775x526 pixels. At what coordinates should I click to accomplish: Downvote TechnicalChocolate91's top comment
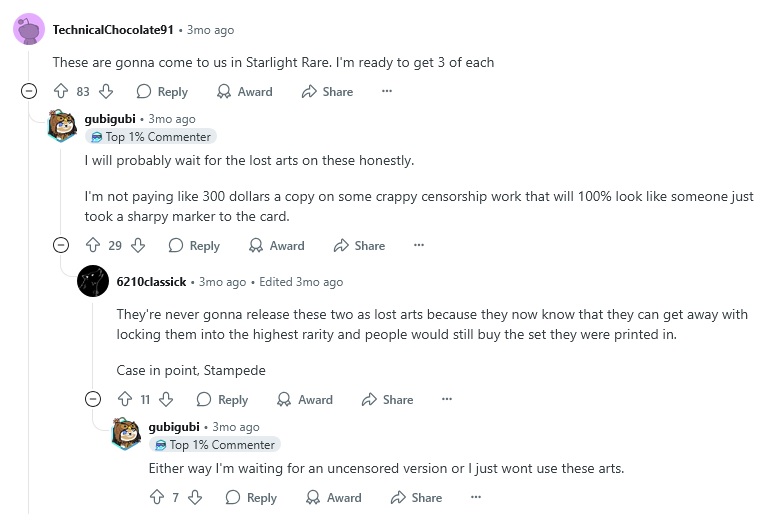(106, 91)
